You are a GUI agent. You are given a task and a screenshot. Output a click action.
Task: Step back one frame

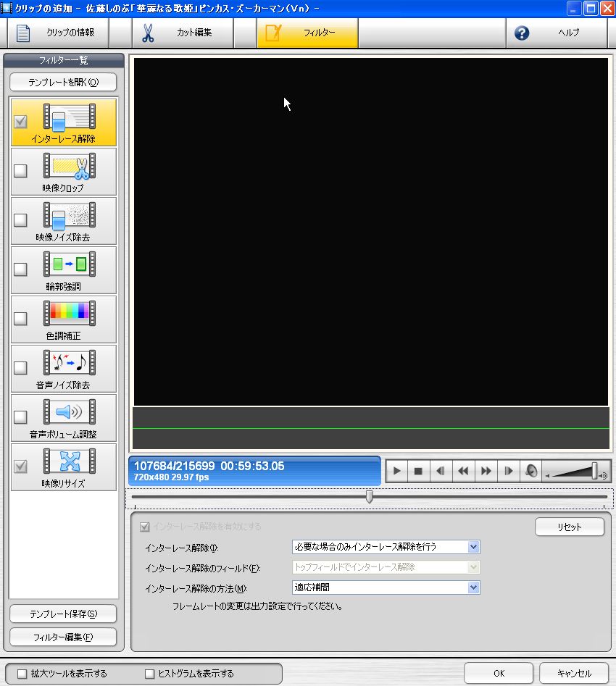pos(441,471)
